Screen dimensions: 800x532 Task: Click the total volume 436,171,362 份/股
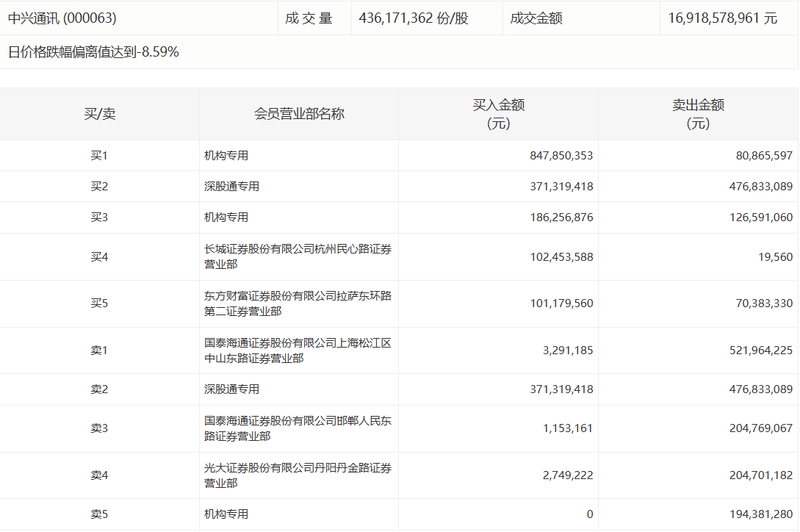click(x=414, y=18)
